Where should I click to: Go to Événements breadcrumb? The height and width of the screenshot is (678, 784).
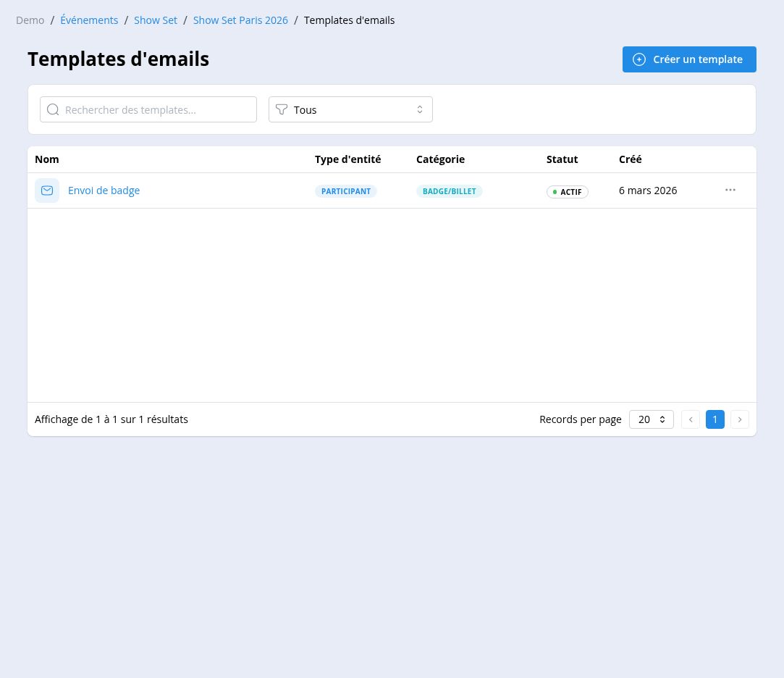pos(89,20)
